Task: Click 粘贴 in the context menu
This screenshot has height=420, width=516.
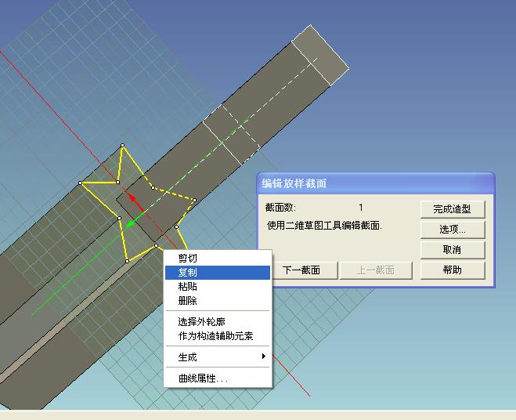Action: 217,286
